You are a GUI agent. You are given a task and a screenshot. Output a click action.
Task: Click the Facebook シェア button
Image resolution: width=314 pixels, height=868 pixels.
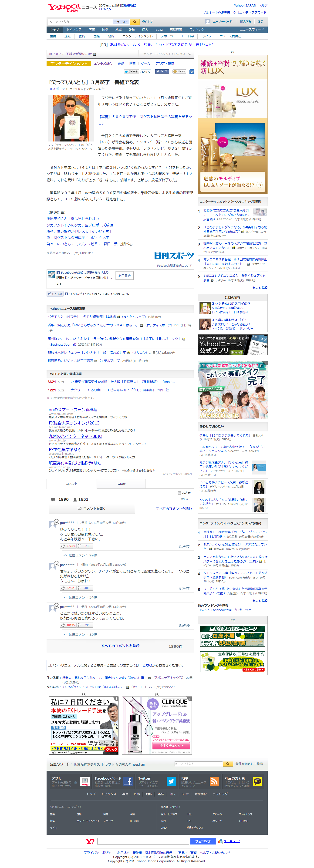click(x=162, y=71)
